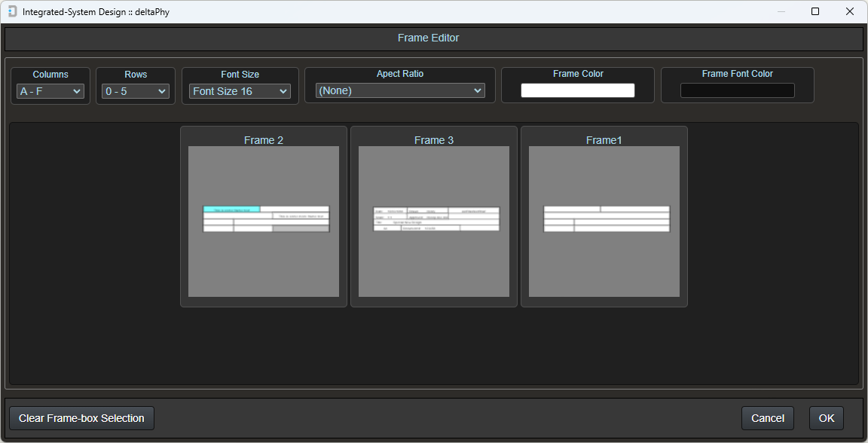This screenshot has height=443, width=868.
Task: Expand the Aspect Ratio dropdown showing (None)
Action: click(399, 90)
